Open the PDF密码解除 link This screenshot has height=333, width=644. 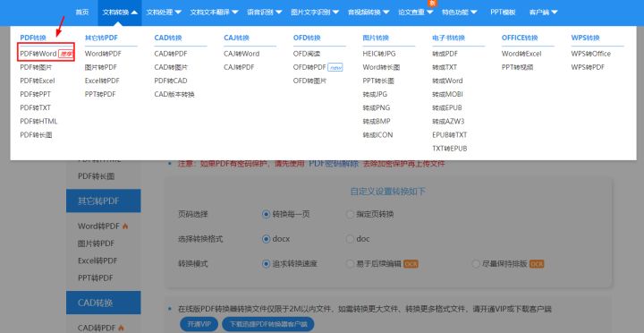point(334,163)
